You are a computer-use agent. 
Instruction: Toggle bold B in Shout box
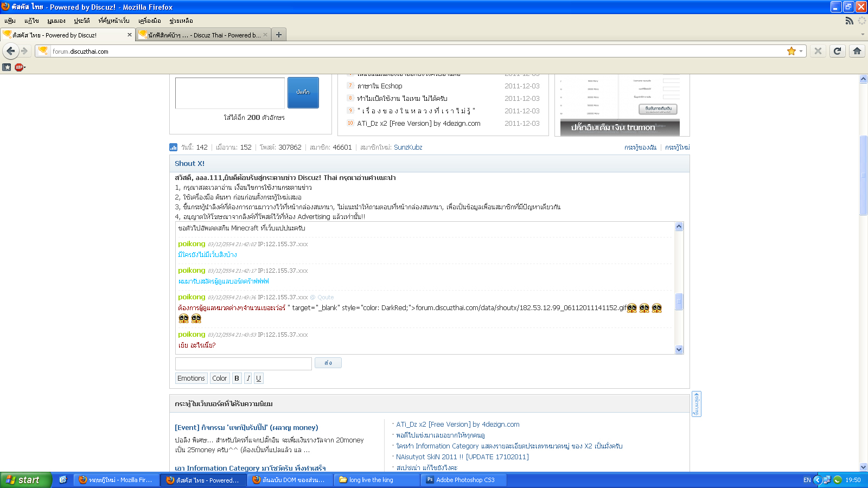coord(237,378)
